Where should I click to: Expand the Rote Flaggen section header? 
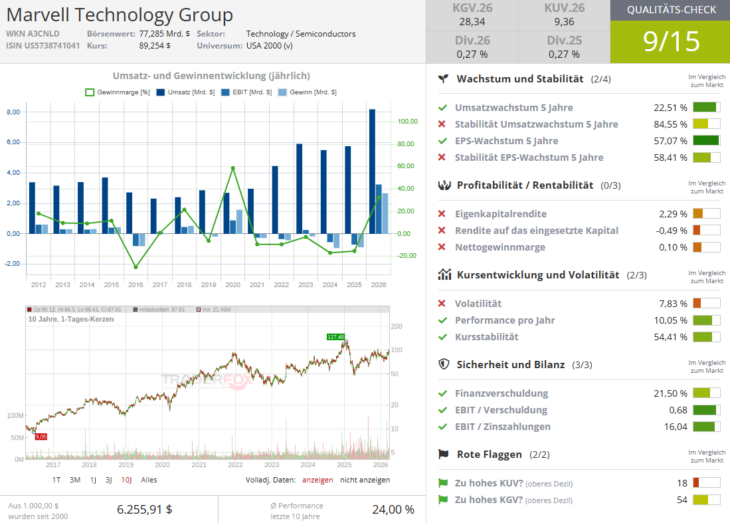(490, 454)
